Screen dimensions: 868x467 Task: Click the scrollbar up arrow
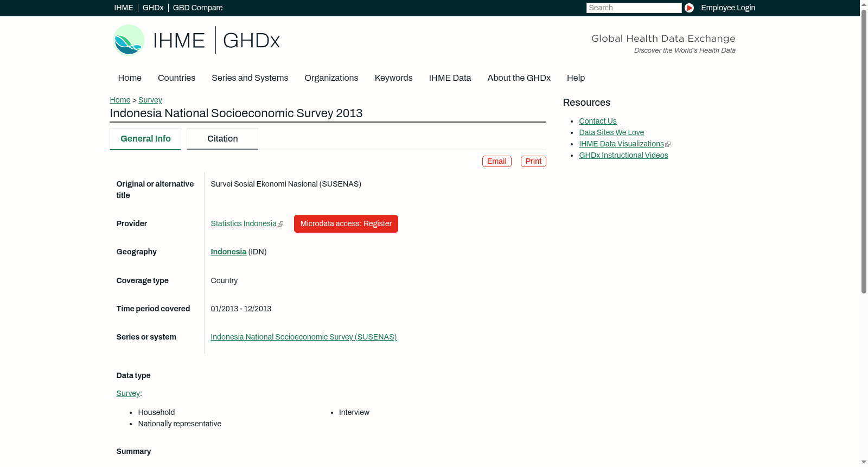coord(864,4)
